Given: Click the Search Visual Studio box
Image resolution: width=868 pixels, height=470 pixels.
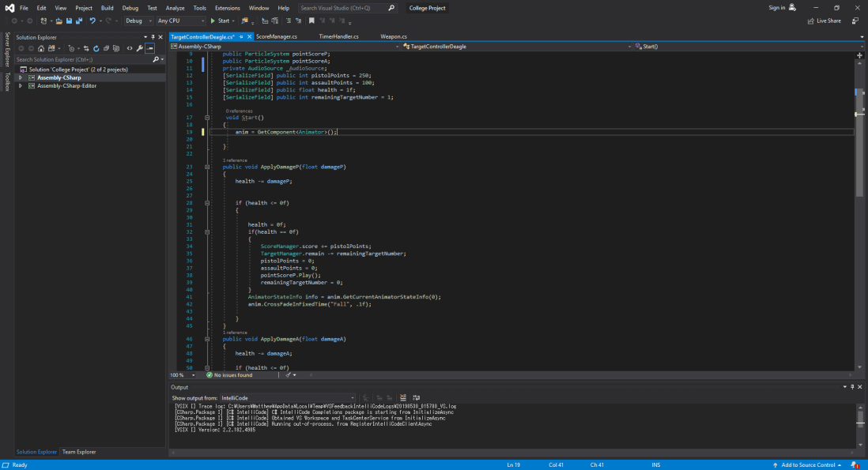Looking at the screenshot, I should click(x=348, y=8).
